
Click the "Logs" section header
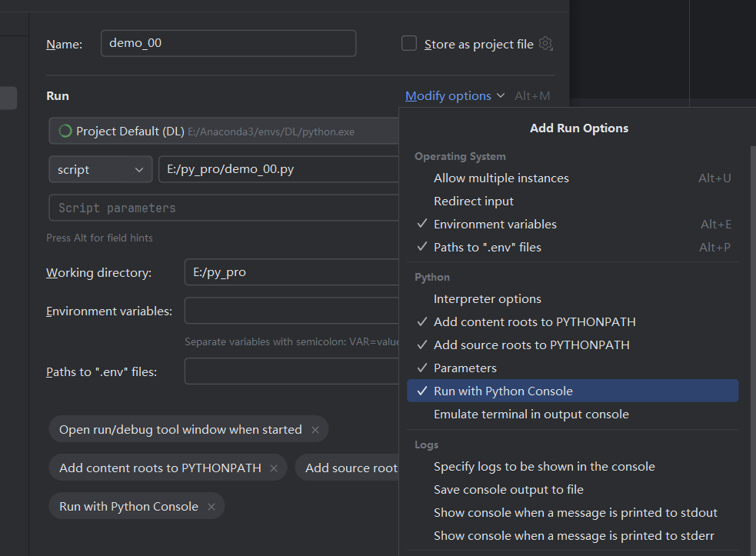[x=427, y=444]
